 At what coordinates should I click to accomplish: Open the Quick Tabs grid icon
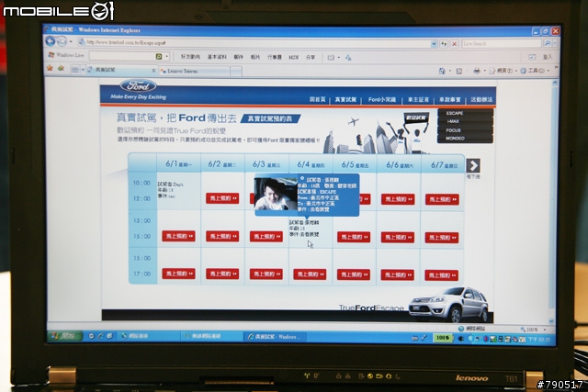[75, 70]
